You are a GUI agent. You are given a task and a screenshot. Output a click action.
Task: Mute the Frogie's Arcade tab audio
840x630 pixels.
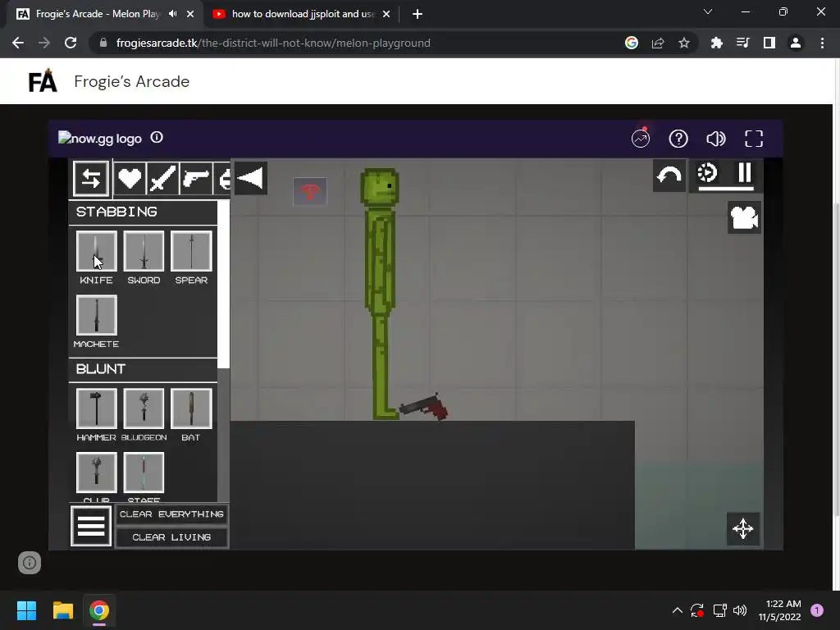pyautogui.click(x=172, y=14)
